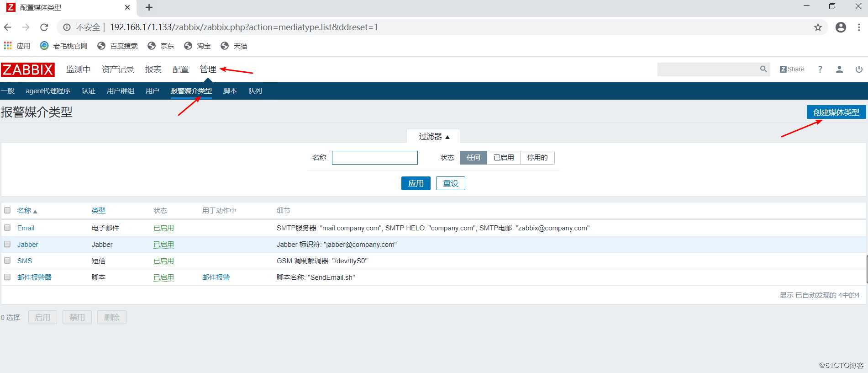Switch to 认证 submenu

[89, 91]
